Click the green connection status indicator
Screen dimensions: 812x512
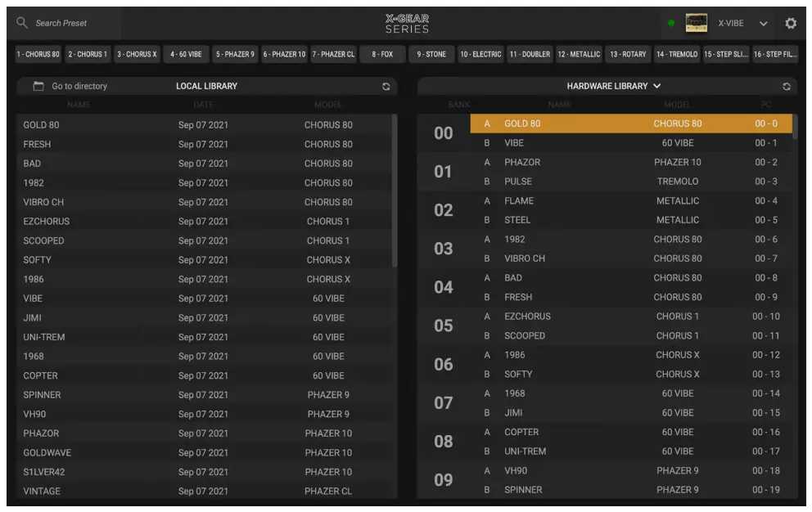click(671, 23)
